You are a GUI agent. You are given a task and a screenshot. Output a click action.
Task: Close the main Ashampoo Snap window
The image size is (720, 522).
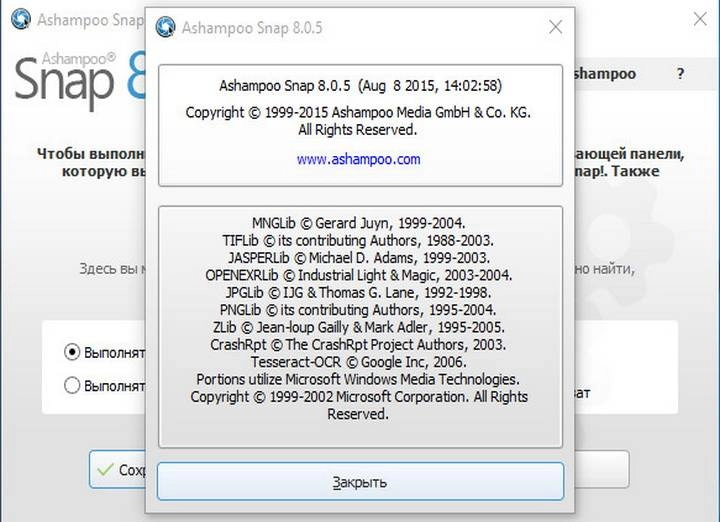pos(700,19)
